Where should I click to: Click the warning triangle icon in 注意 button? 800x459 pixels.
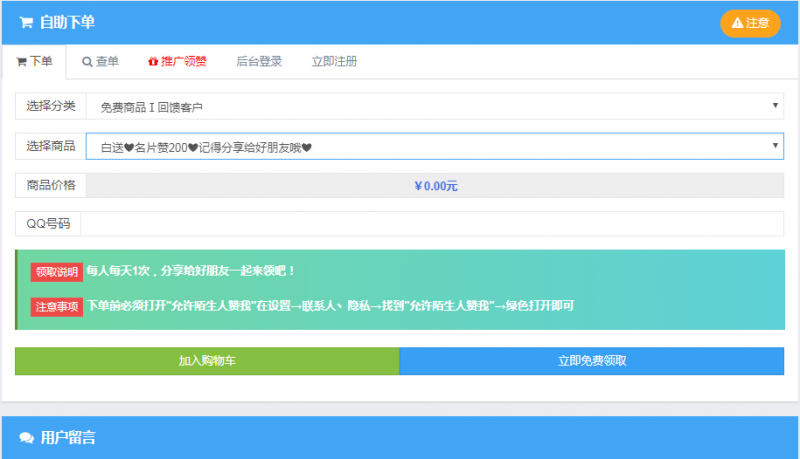point(737,23)
